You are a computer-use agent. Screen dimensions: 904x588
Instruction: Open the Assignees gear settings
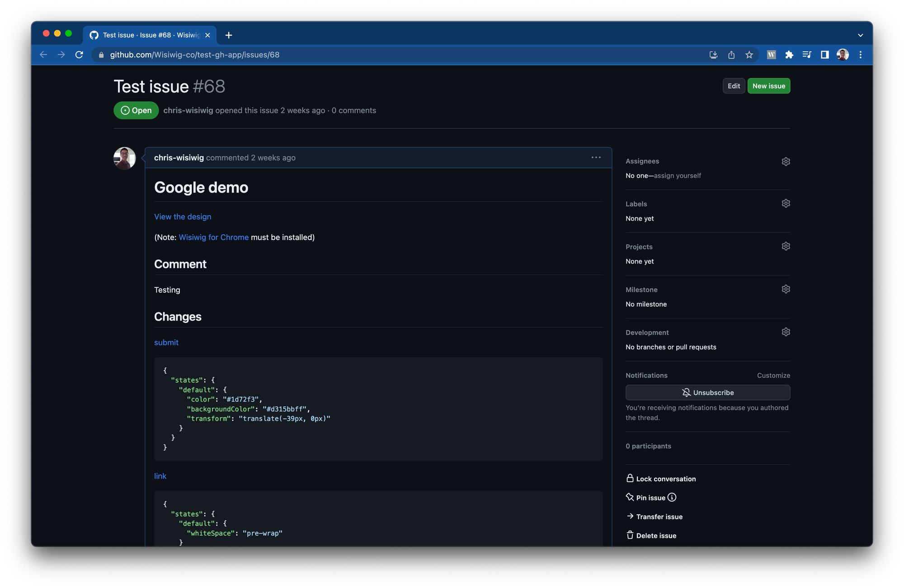point(786,161)
